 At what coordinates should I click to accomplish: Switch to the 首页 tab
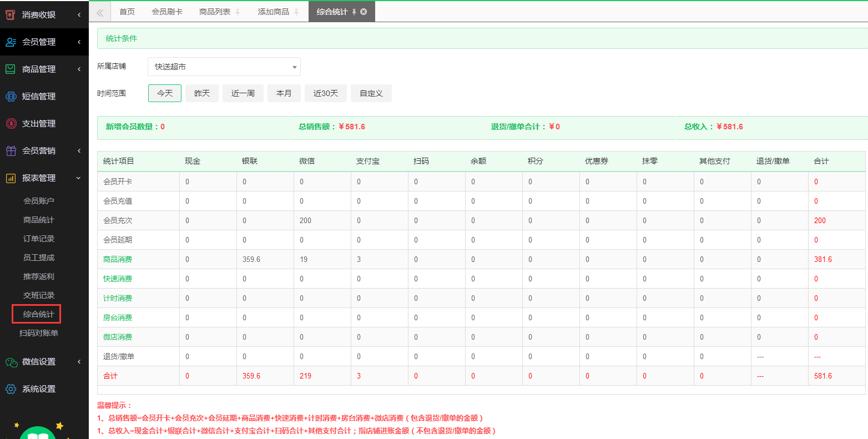coord(127,12)
